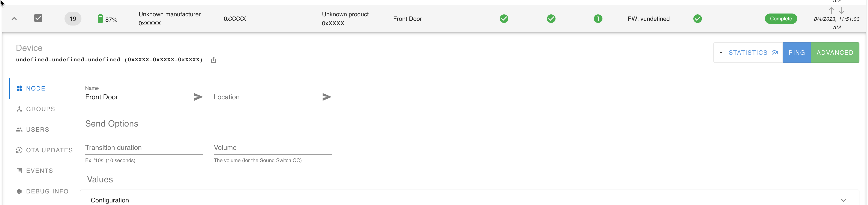Open the Debug Info tab

click(x=47, y=191)
